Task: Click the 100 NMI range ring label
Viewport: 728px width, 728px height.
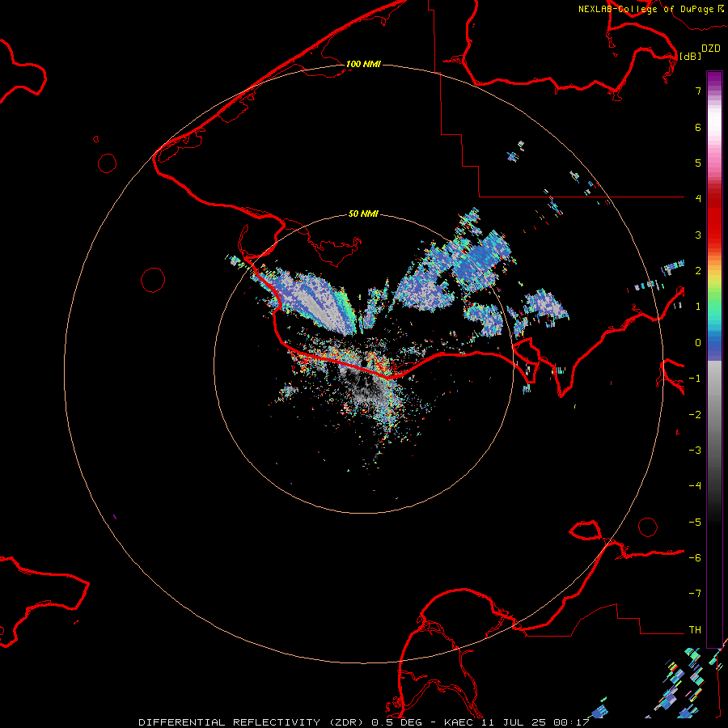Action: (x=363, y=64)
